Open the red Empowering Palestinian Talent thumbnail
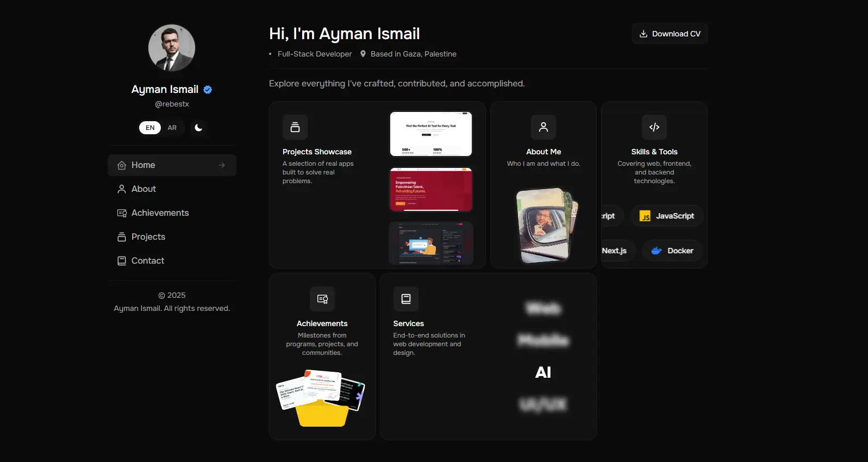The width and height of the screenshot is (868, 462). (431, 189)
